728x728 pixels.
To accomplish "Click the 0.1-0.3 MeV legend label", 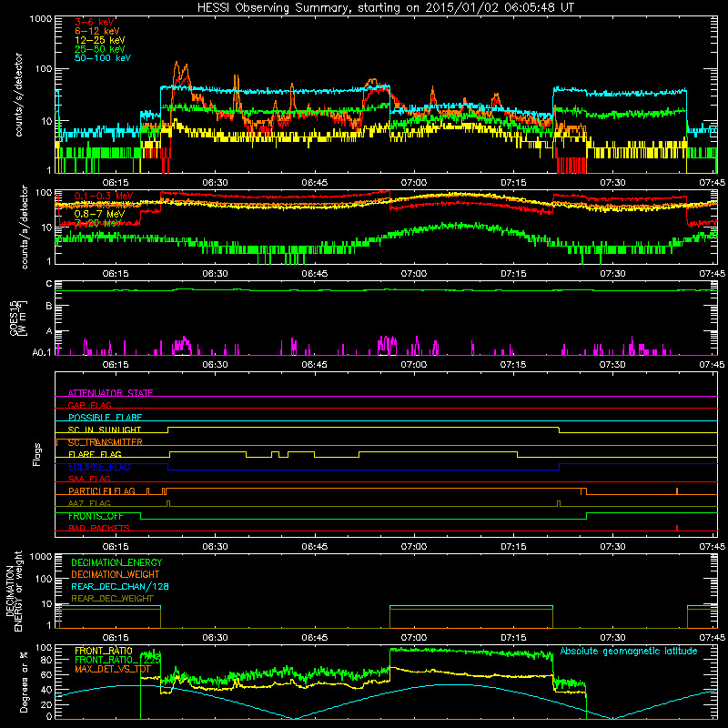I will tap(103, 196).
